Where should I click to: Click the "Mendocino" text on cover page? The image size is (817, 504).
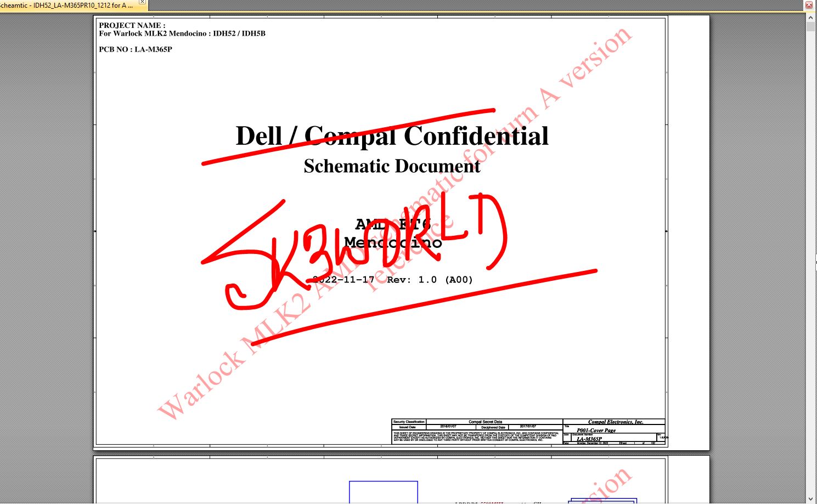(393, 242)
